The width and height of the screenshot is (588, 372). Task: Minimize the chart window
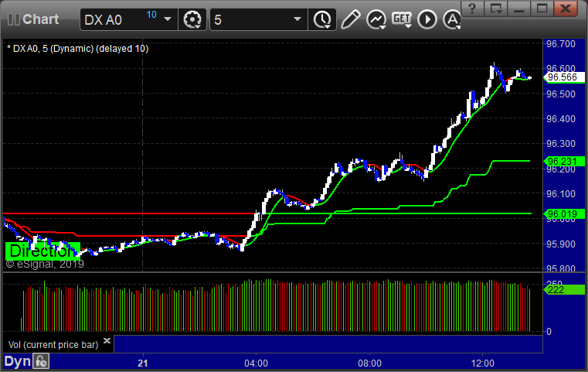click(x=519, y=9)
